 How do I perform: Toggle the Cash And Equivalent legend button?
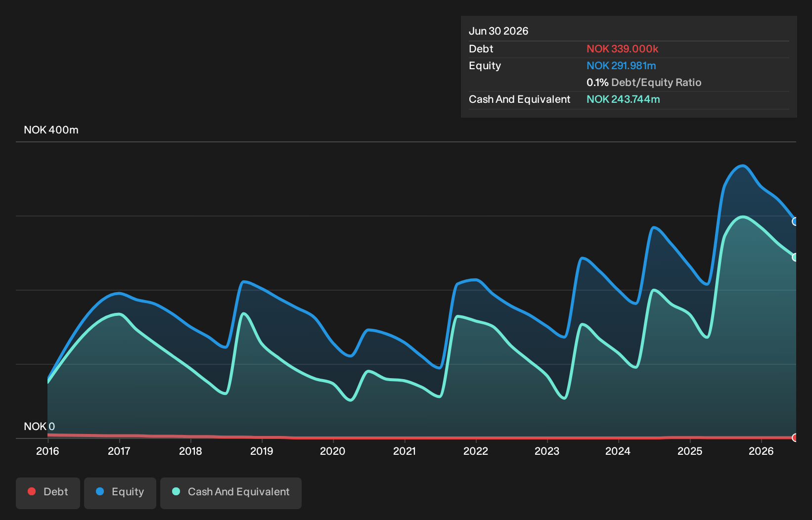click(231, 493)
